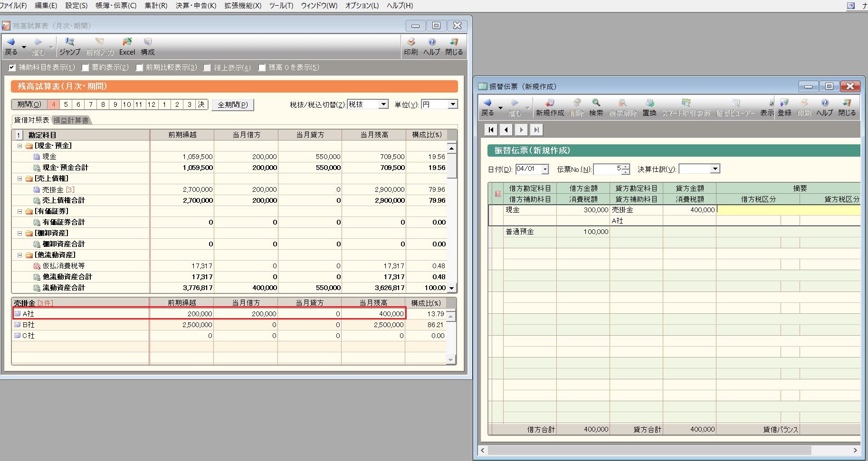Click 進む forward arrow in trial balance window
Image resolution: width=868 pixels, height=461 pixels.
38,47
